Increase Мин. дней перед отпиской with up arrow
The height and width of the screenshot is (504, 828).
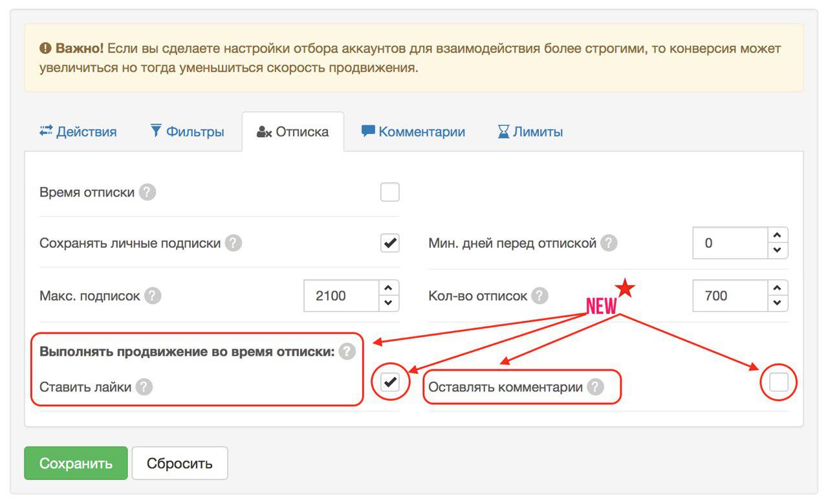[x=778, y=236]
